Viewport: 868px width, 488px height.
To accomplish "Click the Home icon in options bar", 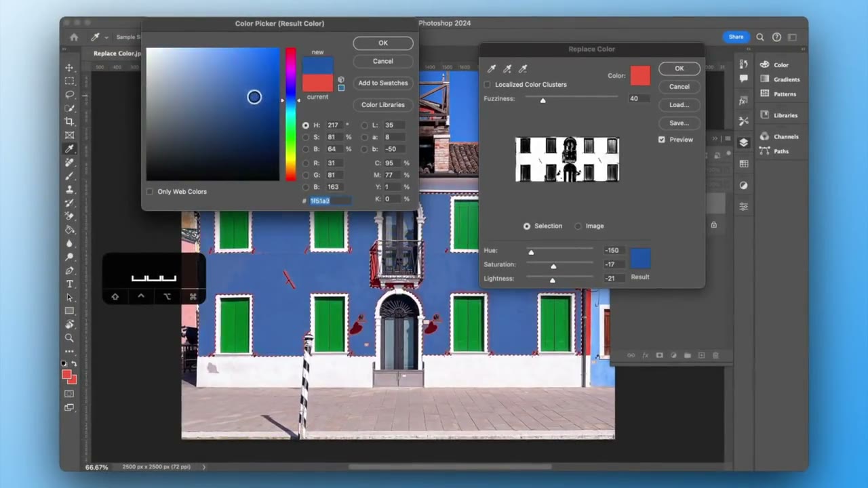I will 74,37.
